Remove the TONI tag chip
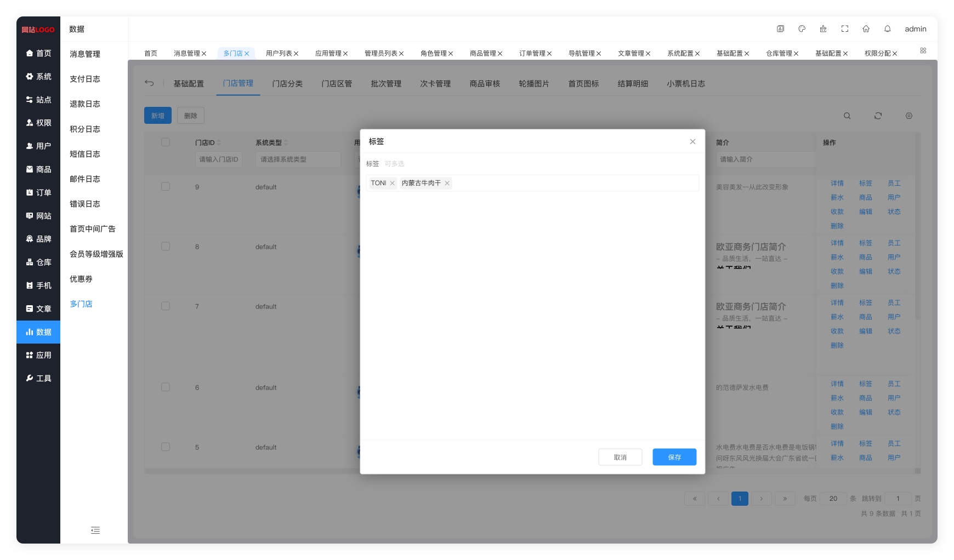The height and width of the screenshot is (560, 954). pos(392,184)
